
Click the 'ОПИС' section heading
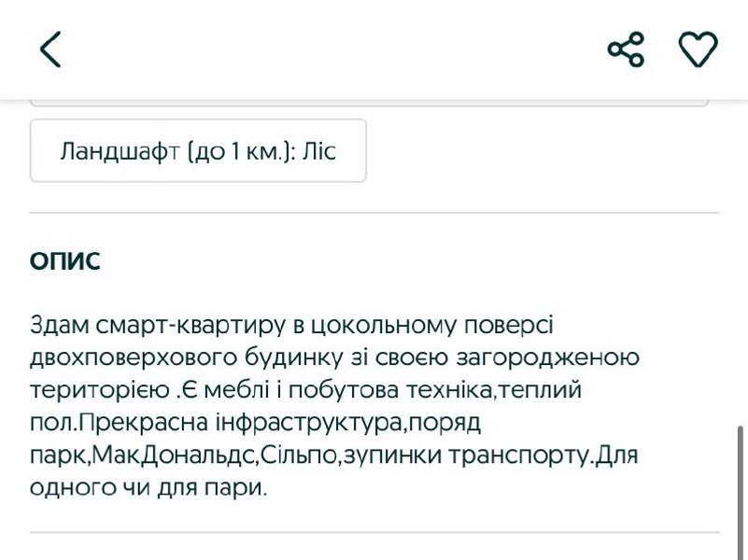coord(65,262)
